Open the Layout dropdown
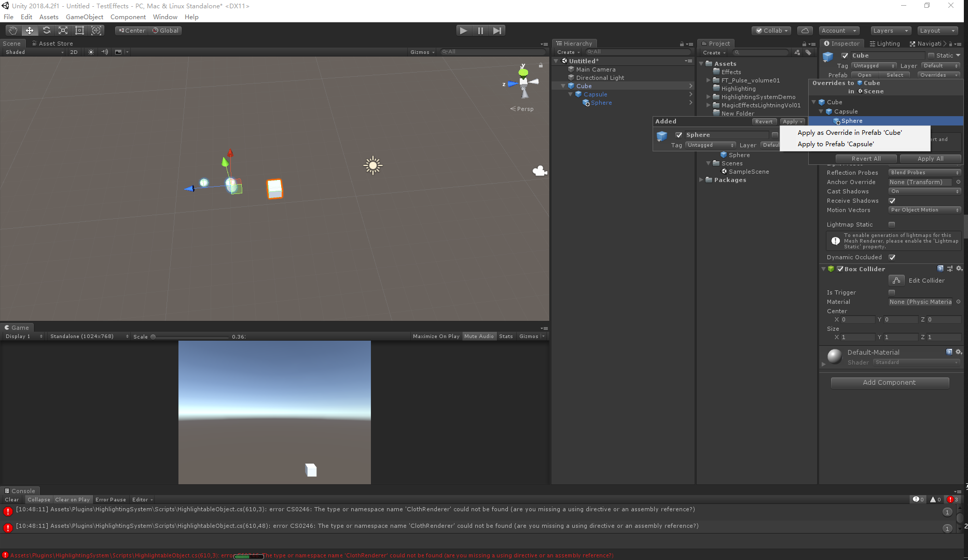Screen dimensions: 968x560 pyautogui.click(x=937, y=30)
